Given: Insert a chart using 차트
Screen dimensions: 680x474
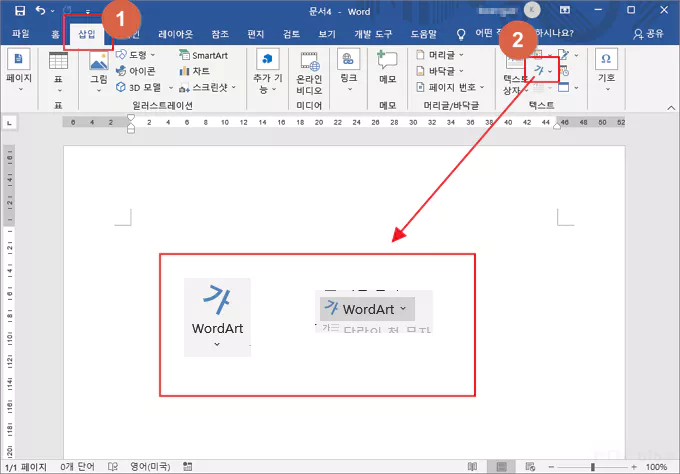Looking at the screenshot, I should [194, 71].
